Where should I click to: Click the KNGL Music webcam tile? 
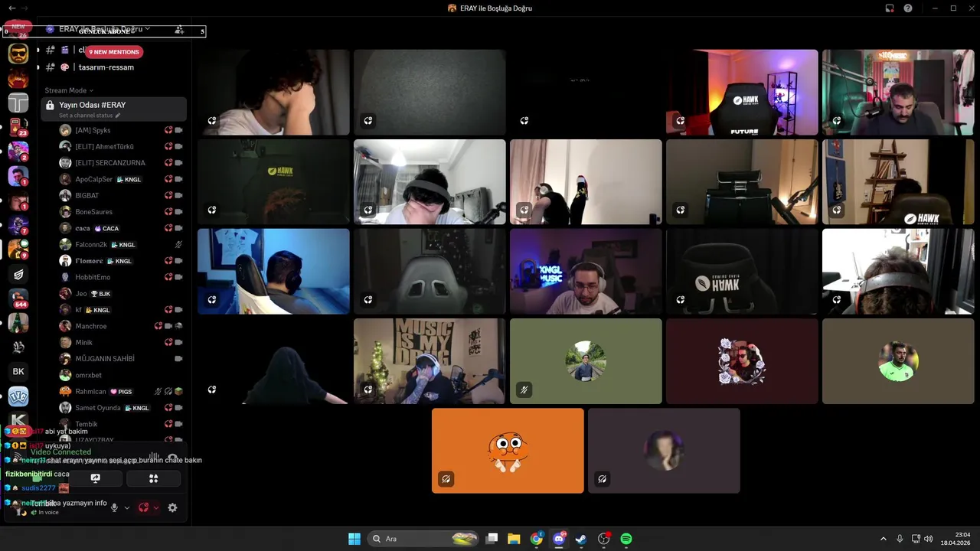pyautogui.click(x=586, y=272)
